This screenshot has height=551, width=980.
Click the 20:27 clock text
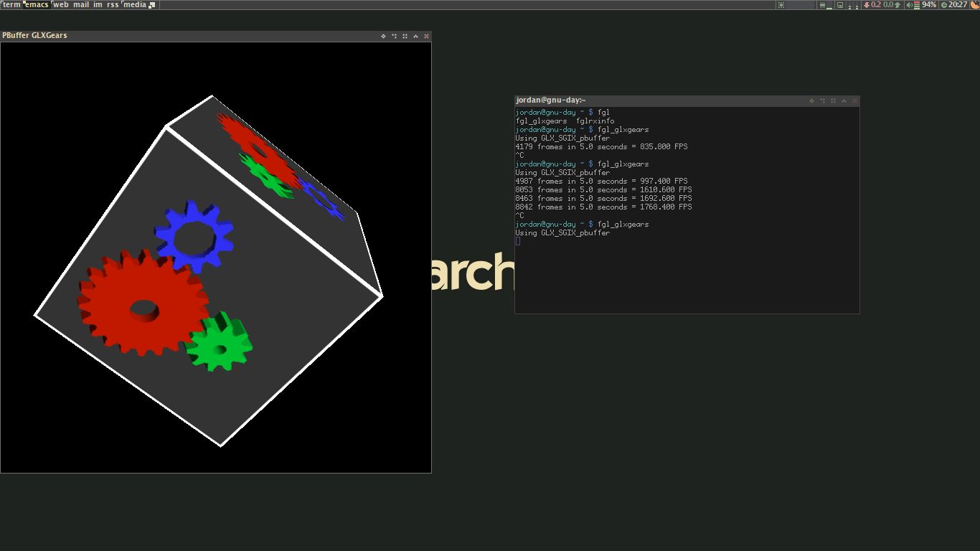tap(958, 5)
